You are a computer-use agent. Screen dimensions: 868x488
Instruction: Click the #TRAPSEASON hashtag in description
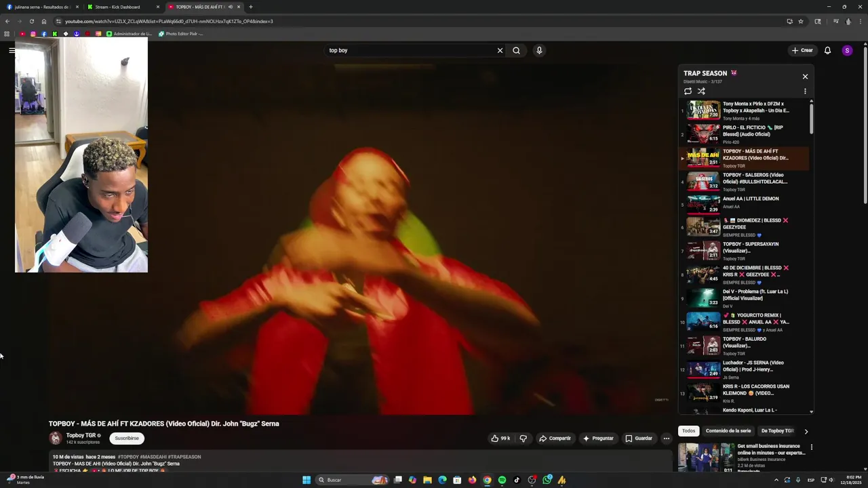[184, 457]
